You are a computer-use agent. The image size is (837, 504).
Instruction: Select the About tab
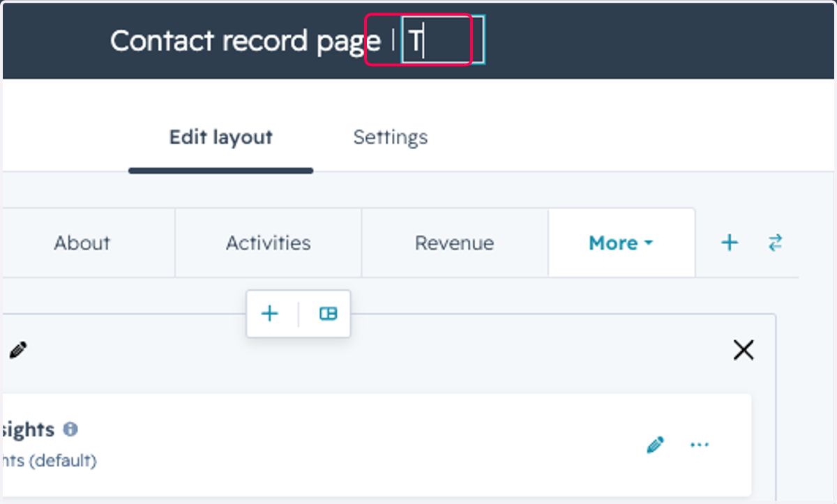[x=82, y=243]
